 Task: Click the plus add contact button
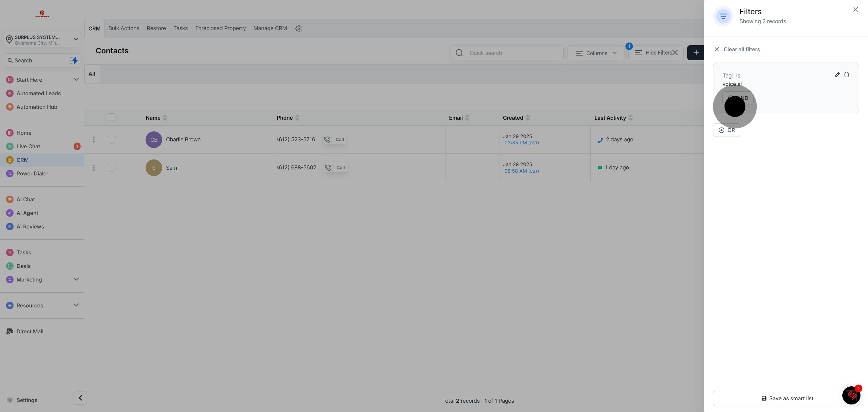(x=696, y=53)
